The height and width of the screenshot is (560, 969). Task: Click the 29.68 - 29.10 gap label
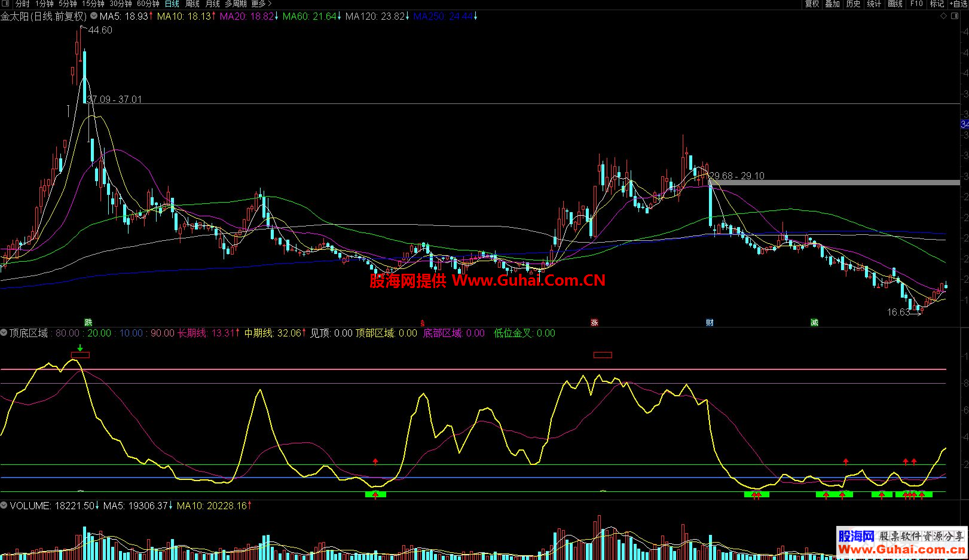737,176
